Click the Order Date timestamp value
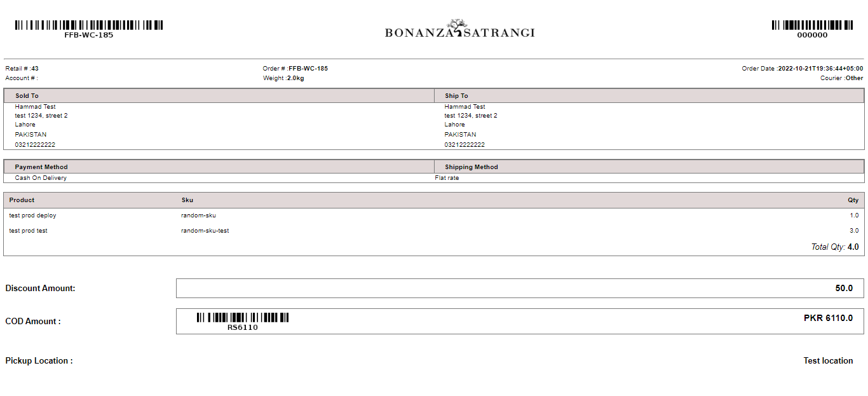868x396 pixels. (x=820, y=69)
